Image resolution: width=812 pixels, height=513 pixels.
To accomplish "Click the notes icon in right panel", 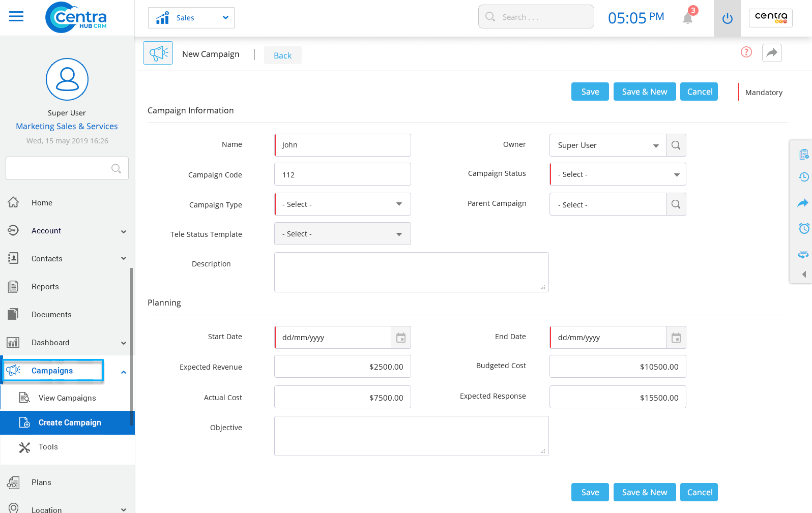I will tap(804, 154).
